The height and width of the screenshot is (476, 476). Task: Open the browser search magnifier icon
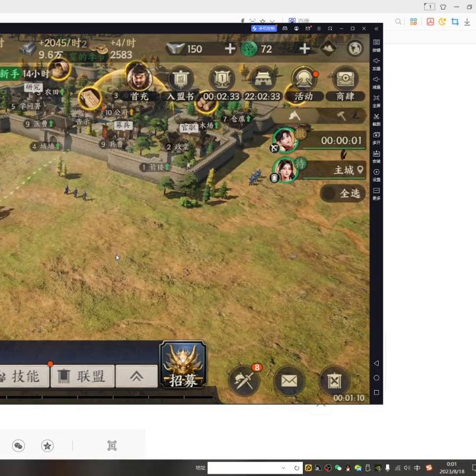[x=398, y=22]
